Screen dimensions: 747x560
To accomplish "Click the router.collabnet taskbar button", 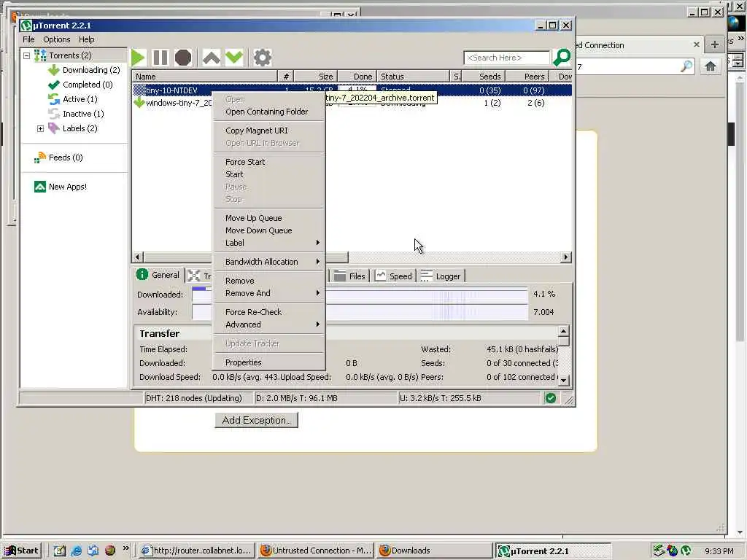I will [197, 551].
